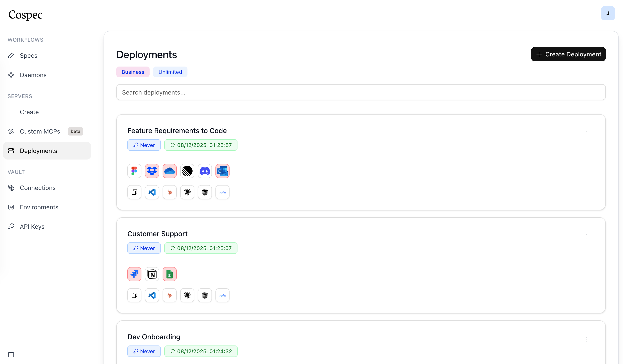Open Connections under Vault
Viewport: 623px width, 364px height.
coord(47,188)
